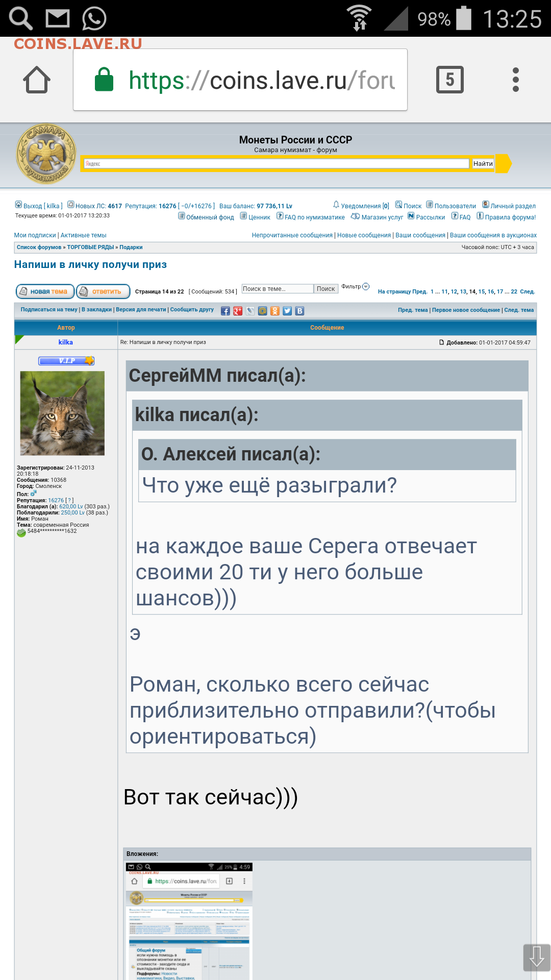Tap the search magnifier in status bar
Image resolution: width=551 pixels, height=980 pixels.
click(x=21, y=19)
